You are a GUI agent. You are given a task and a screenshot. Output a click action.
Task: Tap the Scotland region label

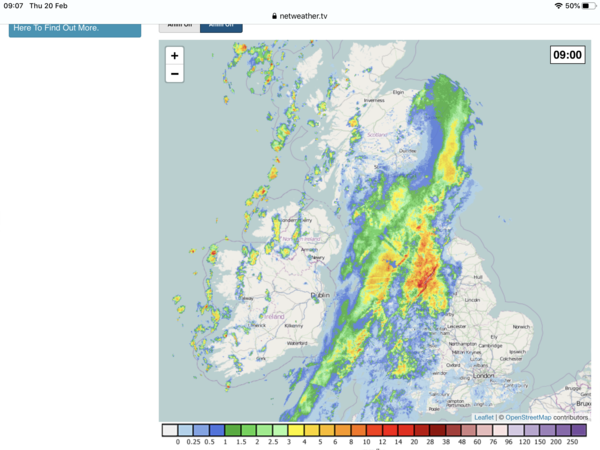tap(377, 135)
